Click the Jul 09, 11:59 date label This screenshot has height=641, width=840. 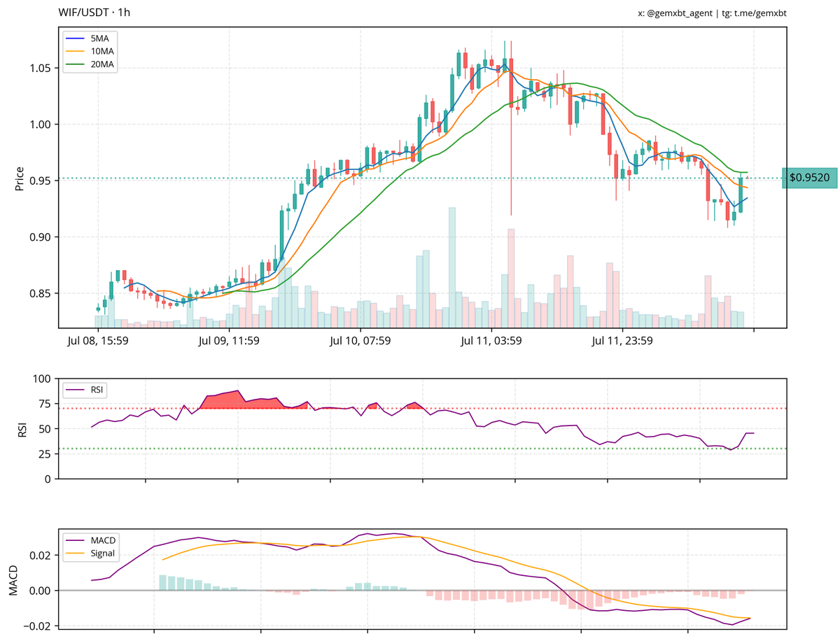click(229, 341)
